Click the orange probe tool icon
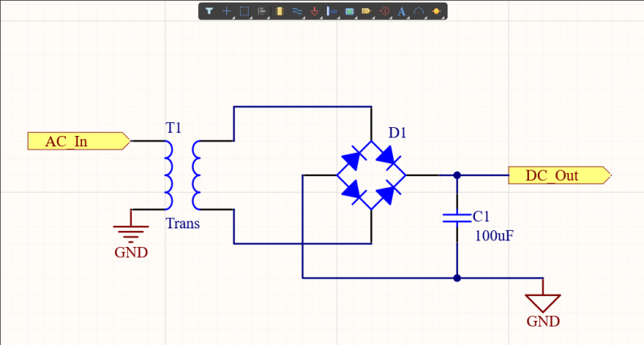Image resolution: width=644 pixels, height=345 pixels. tap(436, 11)
